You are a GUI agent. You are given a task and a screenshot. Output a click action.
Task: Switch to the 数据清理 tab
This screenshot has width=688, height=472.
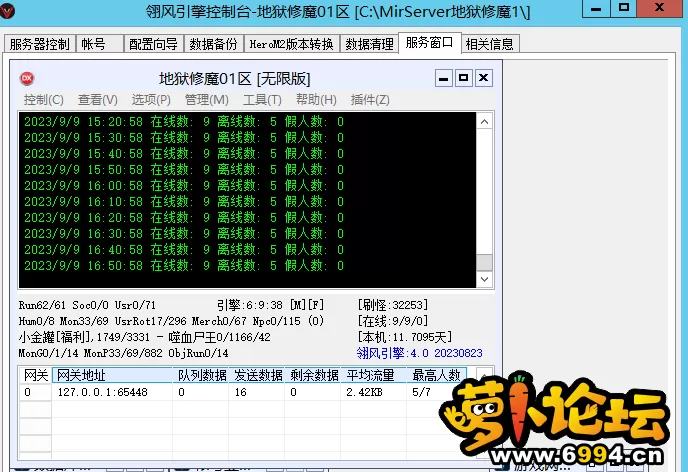[x=369, y=44]
